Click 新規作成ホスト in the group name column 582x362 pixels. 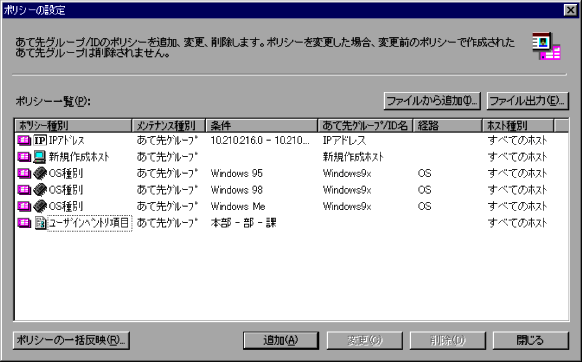coord(353,157)
